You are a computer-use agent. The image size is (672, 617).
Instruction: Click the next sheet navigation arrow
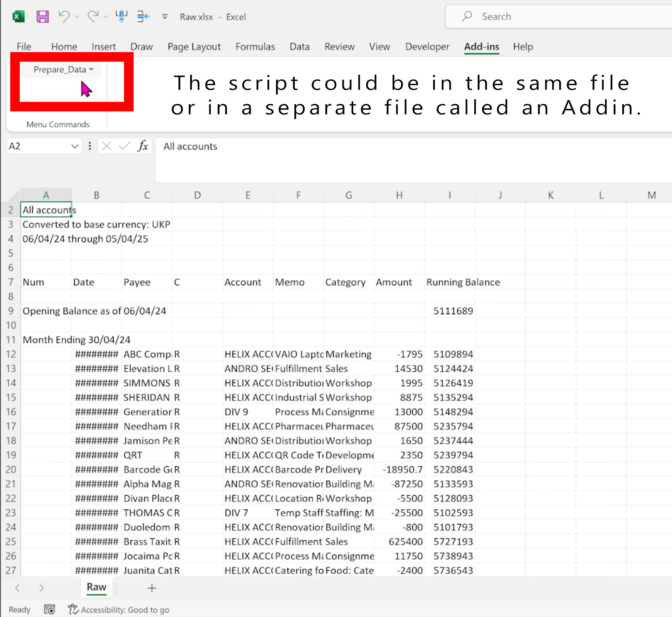pos(42,588)
